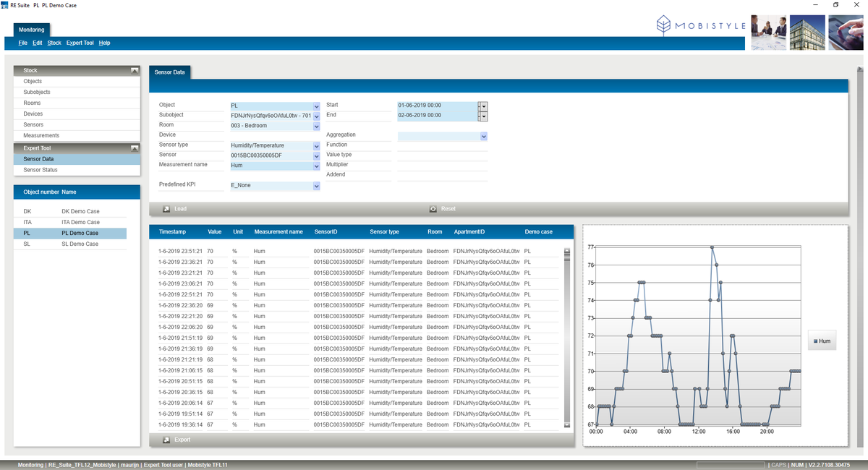Open the End date picker arrow
Image resolution: width=868 pixels, height=470 pixels.
click(x=483, y=116)
